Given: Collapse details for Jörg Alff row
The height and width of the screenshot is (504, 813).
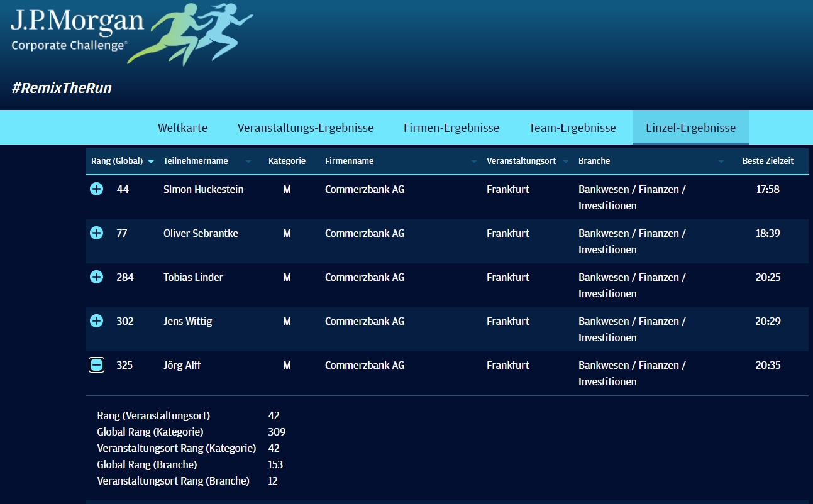Looking at the screenshot, I should click(96, 365).
